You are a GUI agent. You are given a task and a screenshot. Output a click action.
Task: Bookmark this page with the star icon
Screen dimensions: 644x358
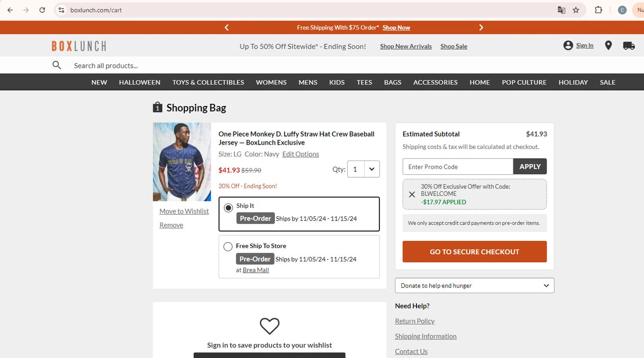point(576,10)
